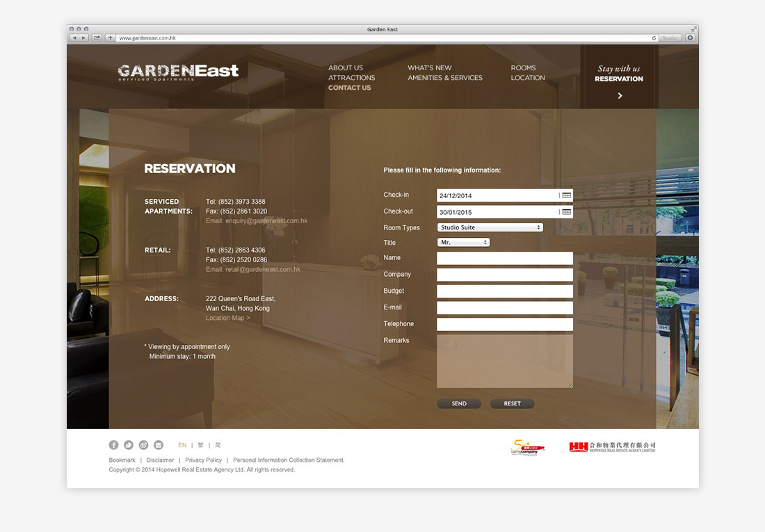The image size is (765, 532).
Task: Toggle full screen with the window's corner arrows
Action: 693,29
